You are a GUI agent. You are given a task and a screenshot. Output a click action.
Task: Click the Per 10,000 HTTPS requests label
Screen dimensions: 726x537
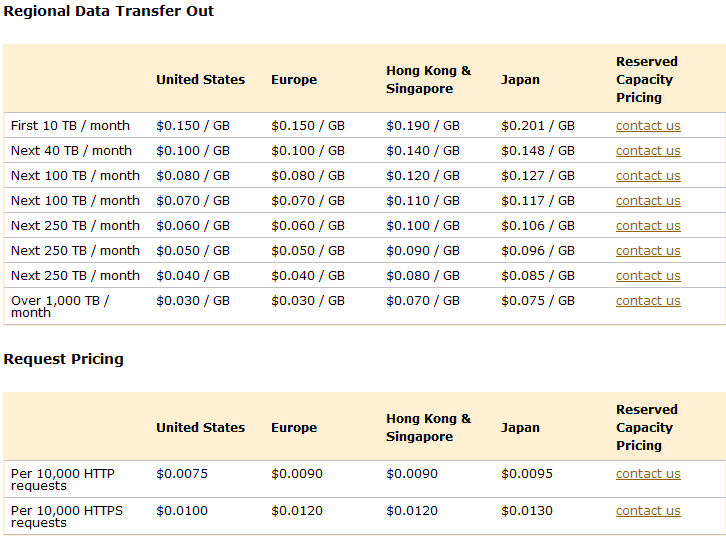tap(67, 517)
